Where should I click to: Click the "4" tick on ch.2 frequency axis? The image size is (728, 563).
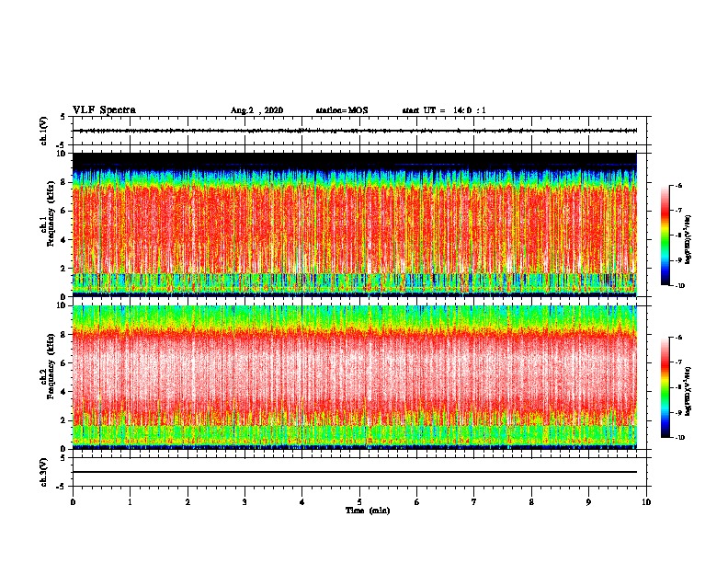coord(63,392)
